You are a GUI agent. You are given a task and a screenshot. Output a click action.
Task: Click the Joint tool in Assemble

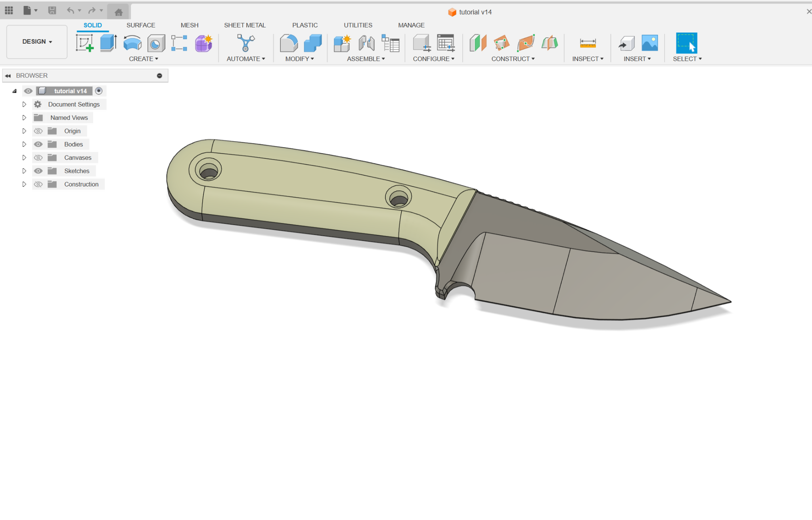point(366,43)
